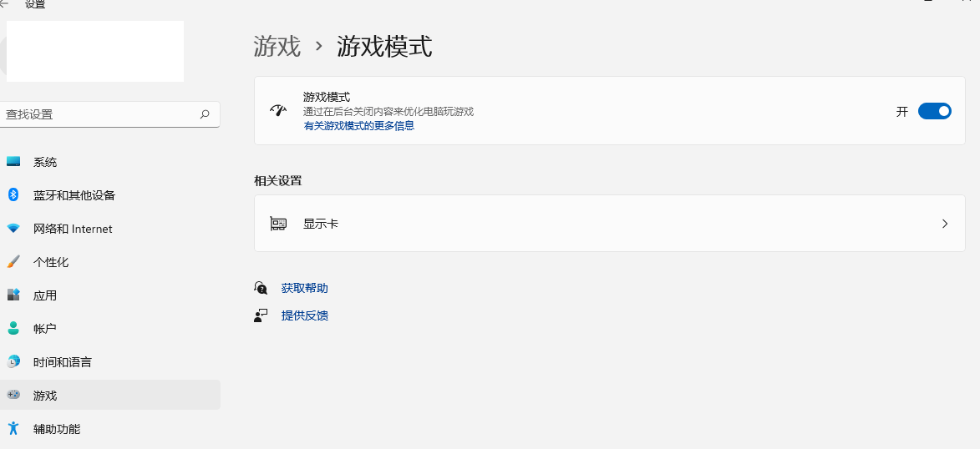Click the back arrow in title bar

pyautogui.click(x=3, y=3)
